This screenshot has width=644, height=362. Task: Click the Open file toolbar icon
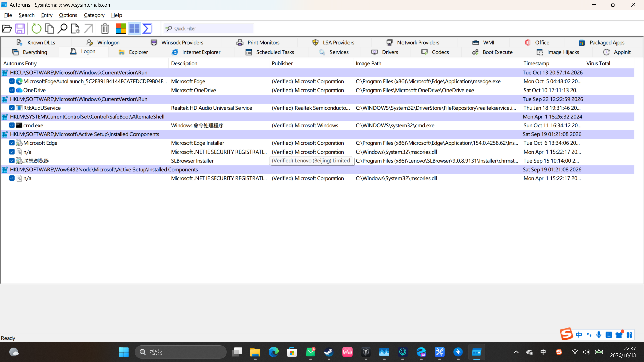7,28
